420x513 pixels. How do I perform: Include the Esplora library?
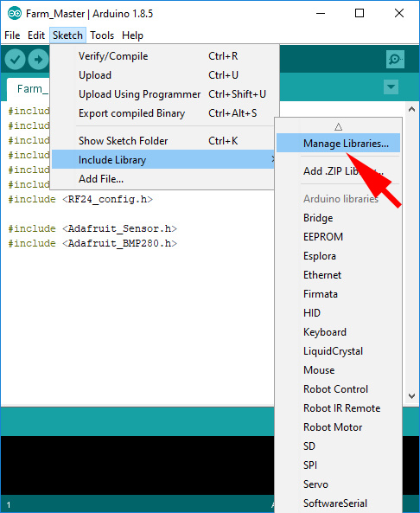(x=338, y=256)
